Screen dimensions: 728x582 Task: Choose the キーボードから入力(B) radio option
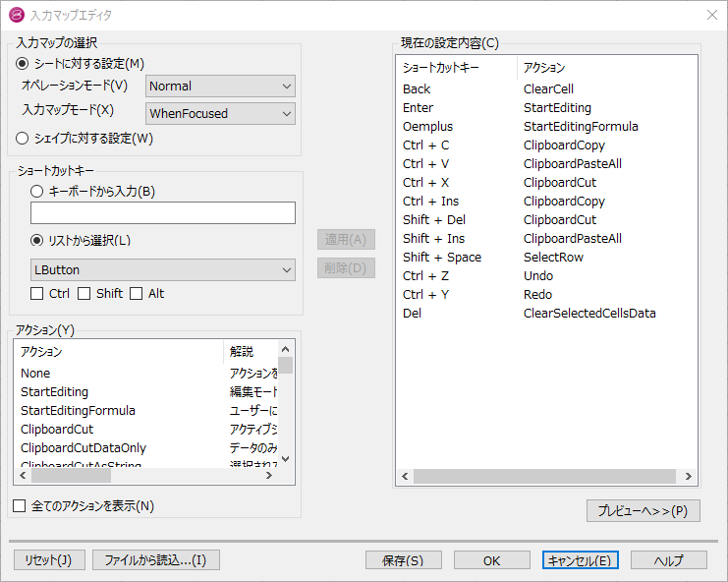[37, 192]
